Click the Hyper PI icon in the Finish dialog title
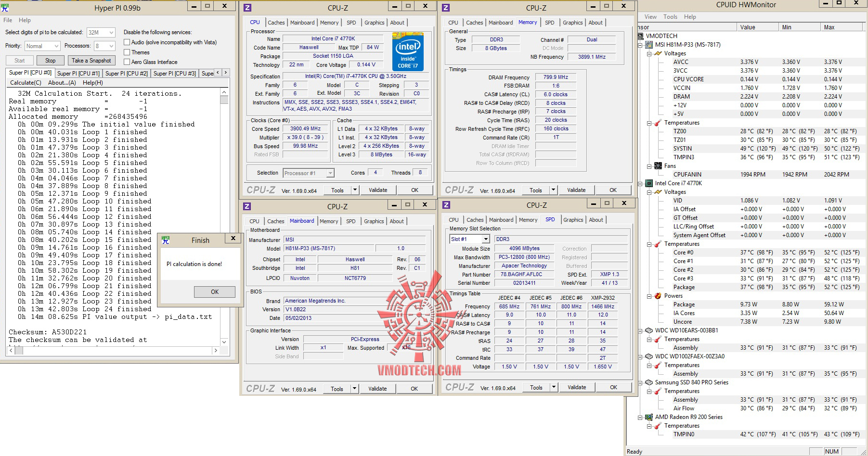 pyautogui.click(x=166, y=240)
